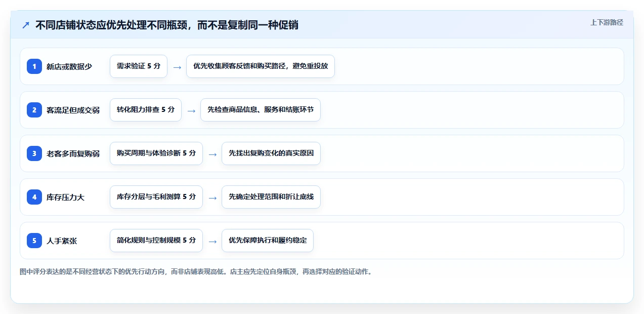Click the arrow after 需求验证 5 分
The height and width of the screenshot is (314, 644).
177,67
